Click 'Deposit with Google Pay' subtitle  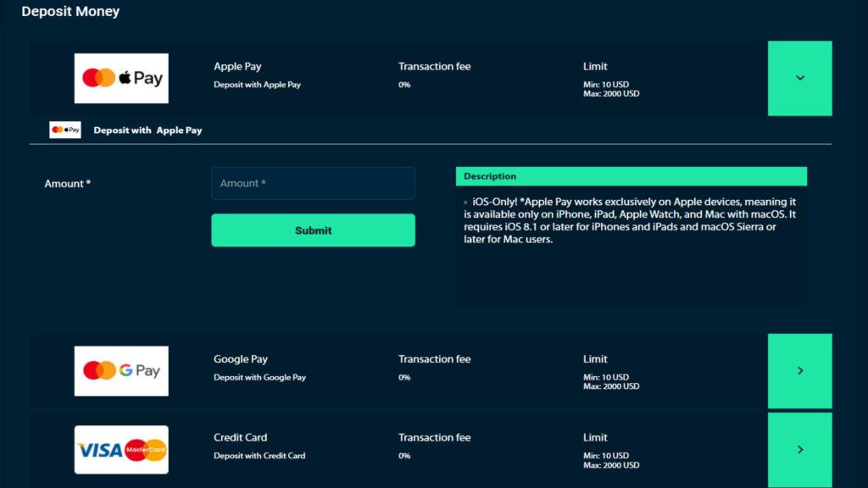coord(259,377)
